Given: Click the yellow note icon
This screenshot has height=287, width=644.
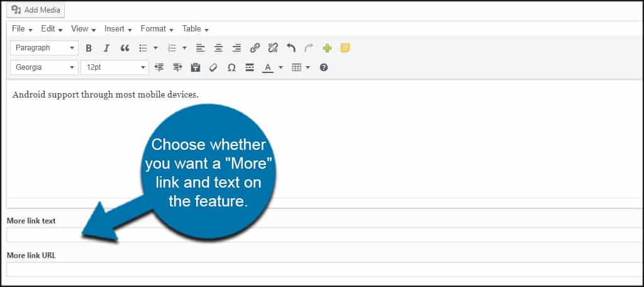Looking at the screenshot, I should point(345,48).
